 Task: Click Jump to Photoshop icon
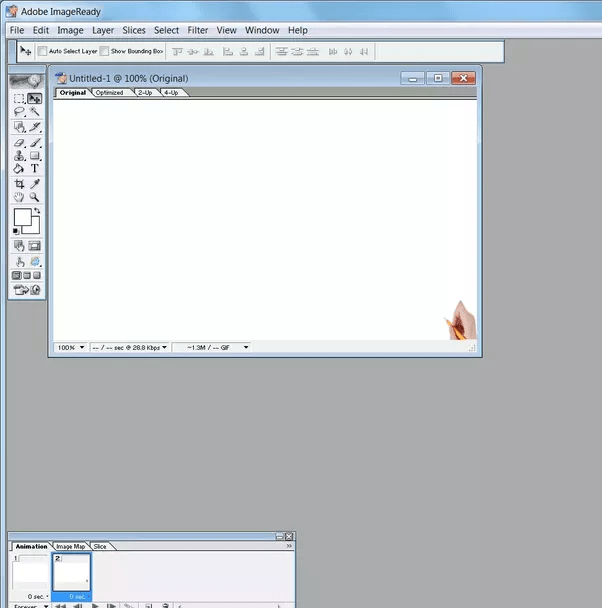(x=21, y=290)
